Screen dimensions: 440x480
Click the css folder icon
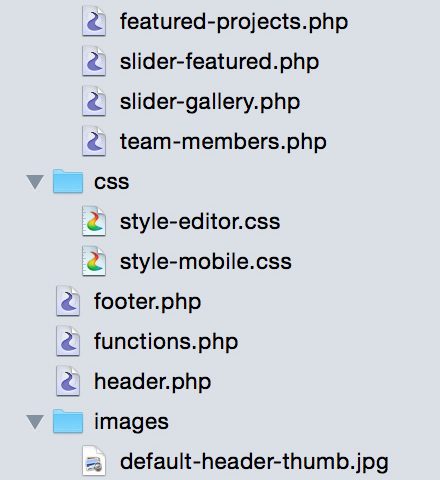coord(68,181)
